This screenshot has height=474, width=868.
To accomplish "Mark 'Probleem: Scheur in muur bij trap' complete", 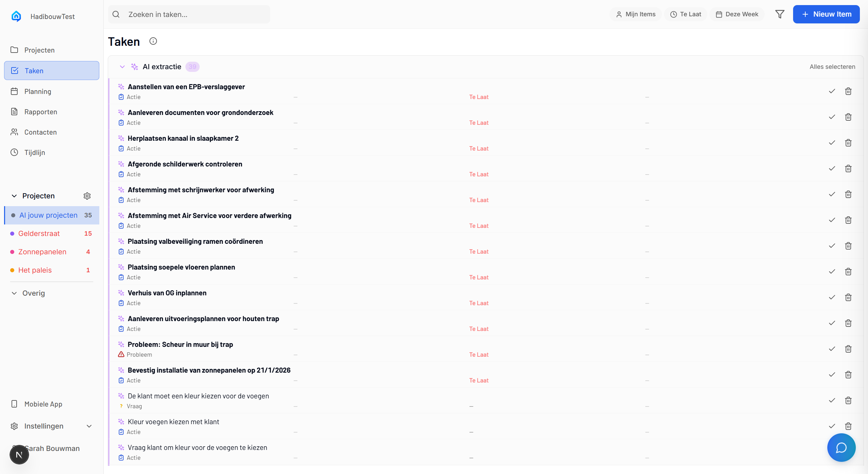I will click(832, 349).
